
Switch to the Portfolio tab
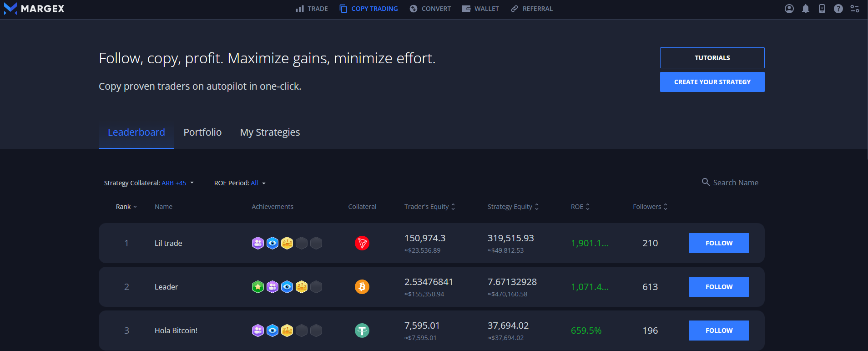pos(202,132)
